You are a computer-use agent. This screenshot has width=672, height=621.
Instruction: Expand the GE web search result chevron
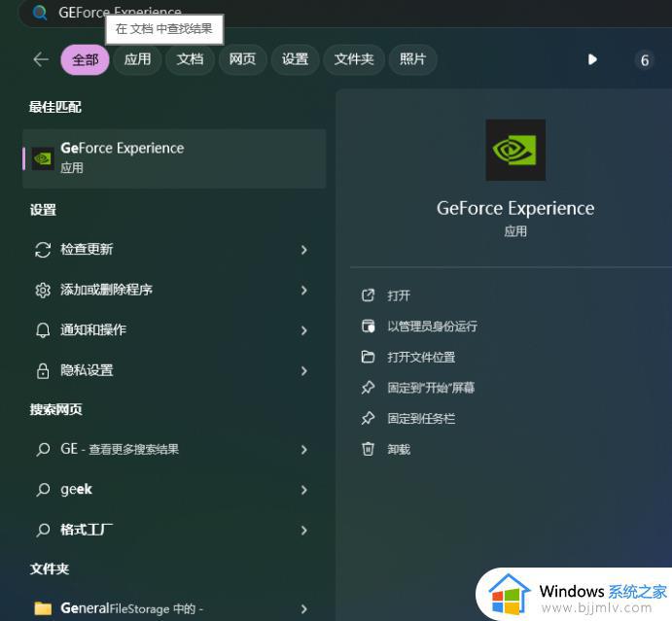click(x=303, y=450)
